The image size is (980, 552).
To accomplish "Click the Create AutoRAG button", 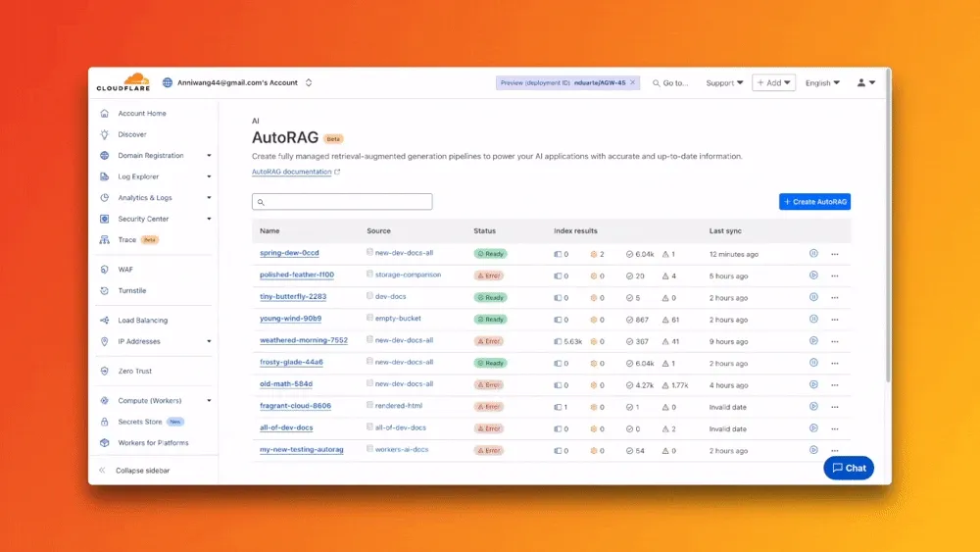I will click(x=814, y=202).
